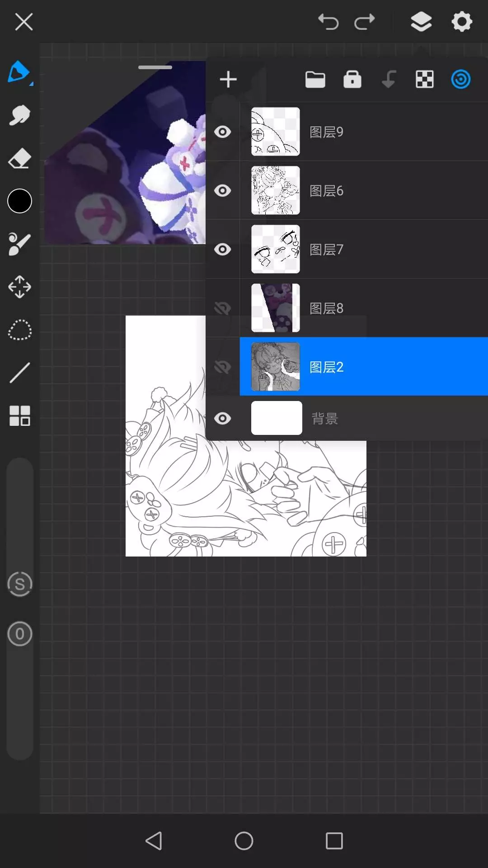Screen dimensions: 488x868
Task: Tap 图层2 thumbnail
Action: tap(275, 367)
